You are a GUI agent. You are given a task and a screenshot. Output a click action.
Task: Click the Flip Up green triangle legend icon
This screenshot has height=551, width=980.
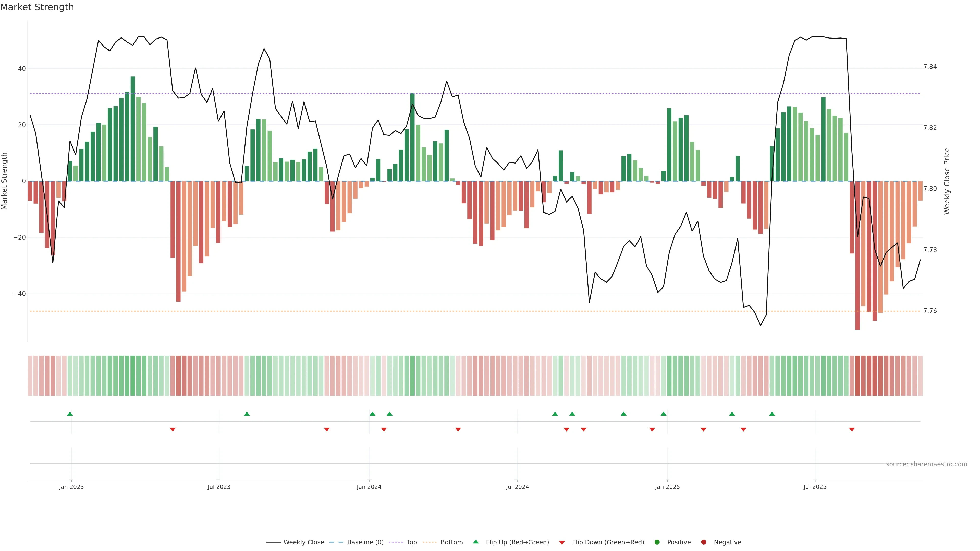click(475, 542)
